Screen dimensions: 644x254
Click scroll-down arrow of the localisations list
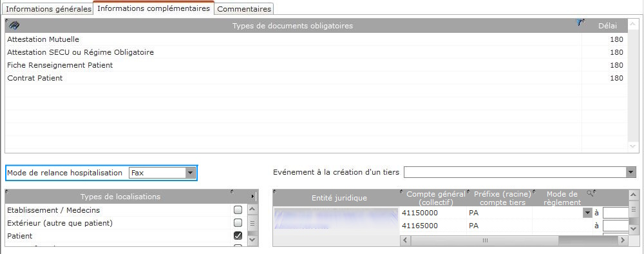tap(252, 240)
